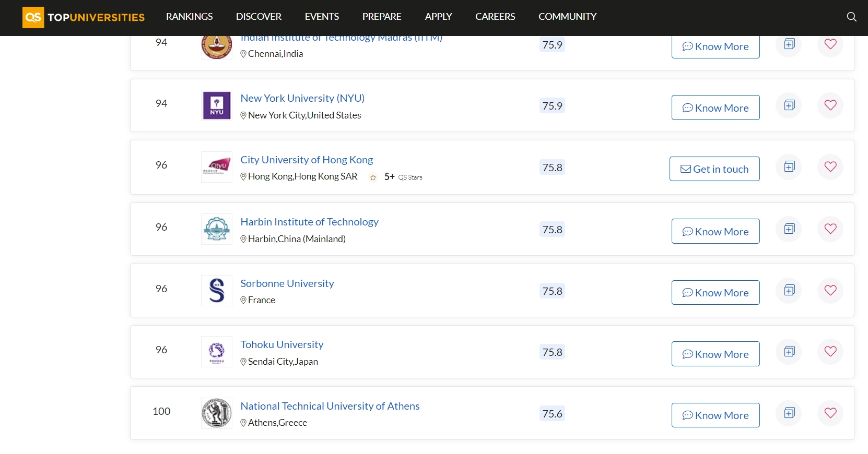Open the CityU logo thumbnail
868x454 pixels.
(x=217, y=167)
